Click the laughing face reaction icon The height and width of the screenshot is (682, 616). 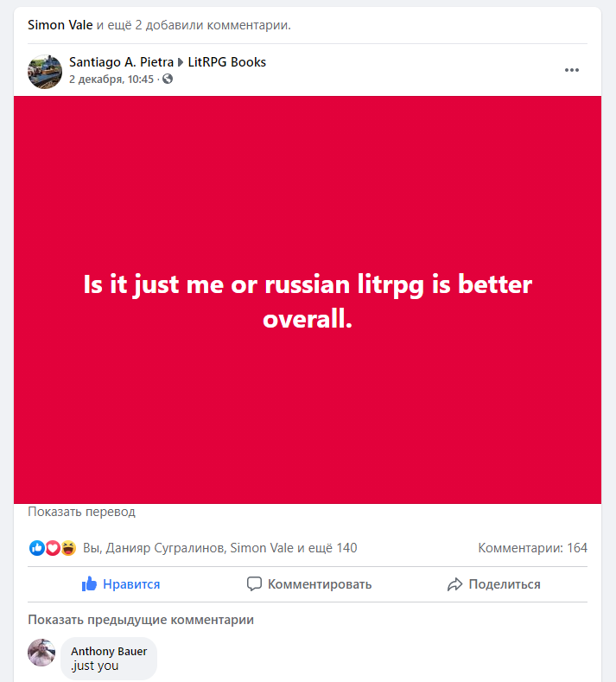[x=68, y=548]
